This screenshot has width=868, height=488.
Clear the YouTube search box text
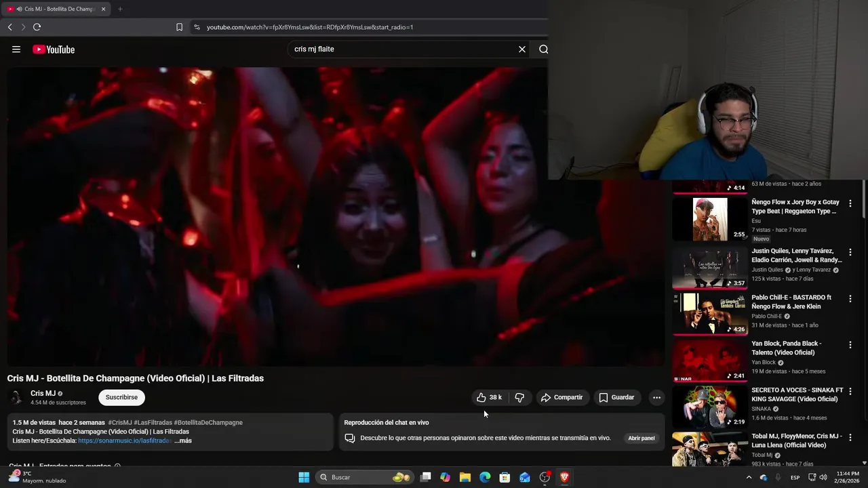522,49
